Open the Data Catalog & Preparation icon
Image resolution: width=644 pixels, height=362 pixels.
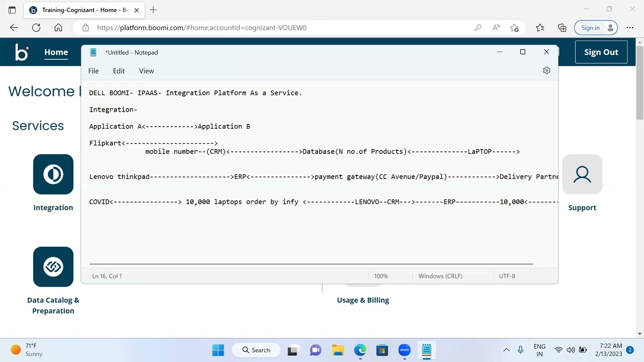tap(53, 267)
